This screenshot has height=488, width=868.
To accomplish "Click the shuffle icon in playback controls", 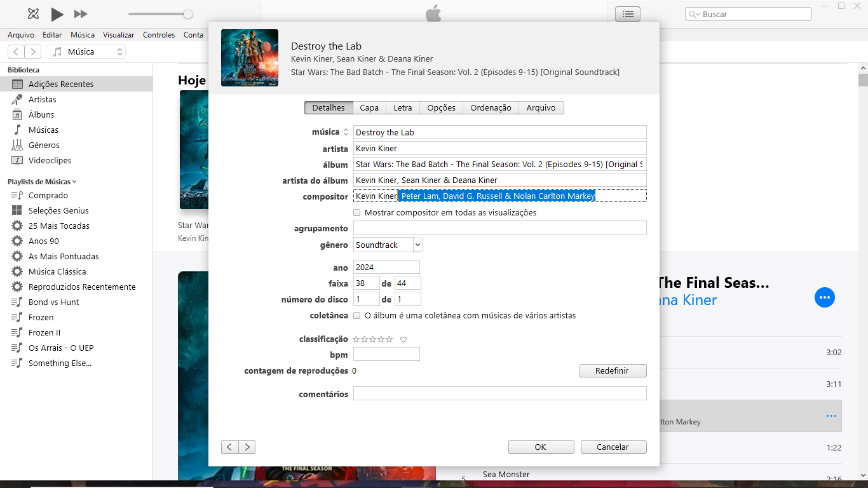I will pos(34,14).
